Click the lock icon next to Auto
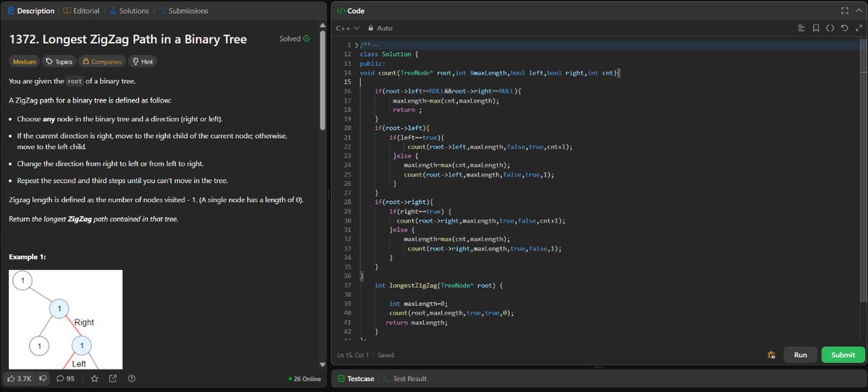This screenshot has width=868, height=392. click(371, 28)
